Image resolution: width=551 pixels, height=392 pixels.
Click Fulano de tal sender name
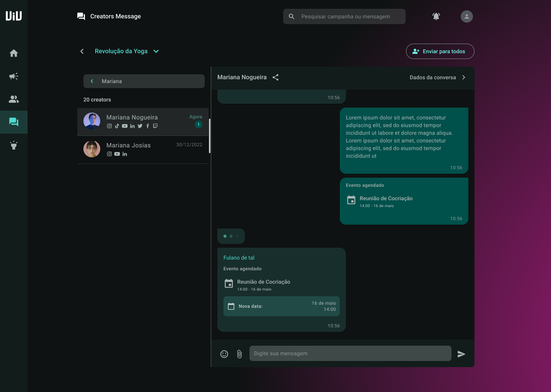(239, 258)
